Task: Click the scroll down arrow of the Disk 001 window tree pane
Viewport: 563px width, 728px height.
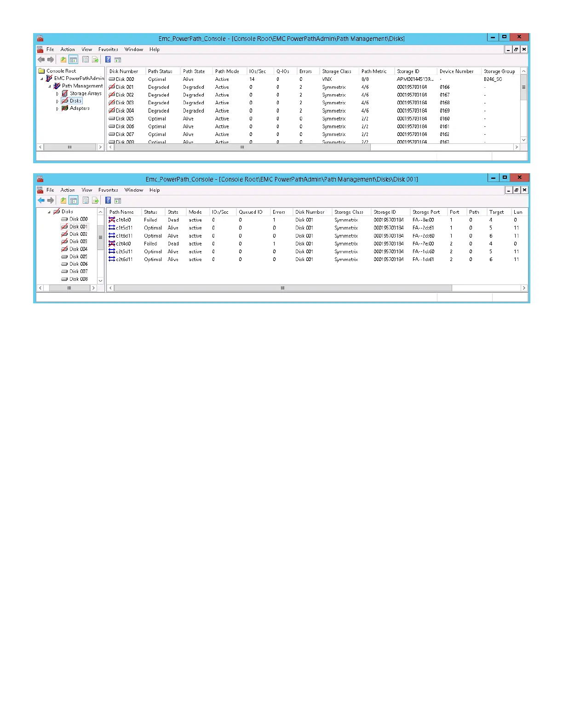Action: [x=100, y=280]
